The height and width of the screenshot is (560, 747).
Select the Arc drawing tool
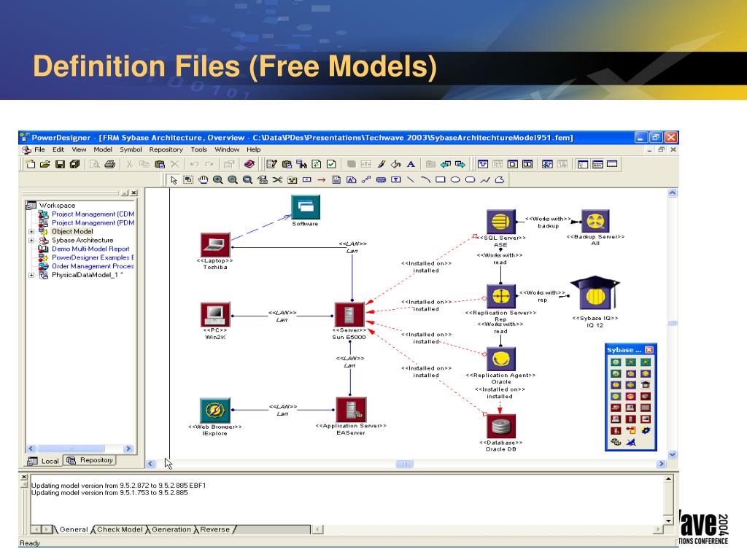[x=425, y=180]
